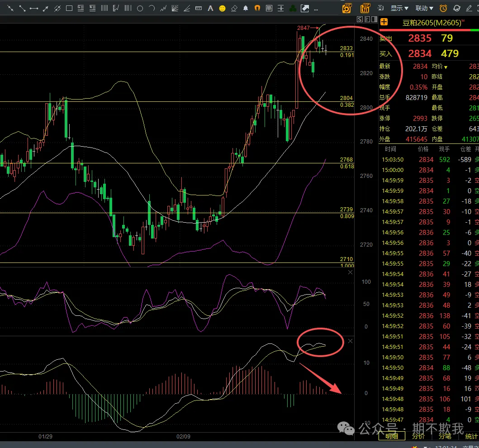Click the 2847 high price marker
479x448 pixels.
click(304, 28)
